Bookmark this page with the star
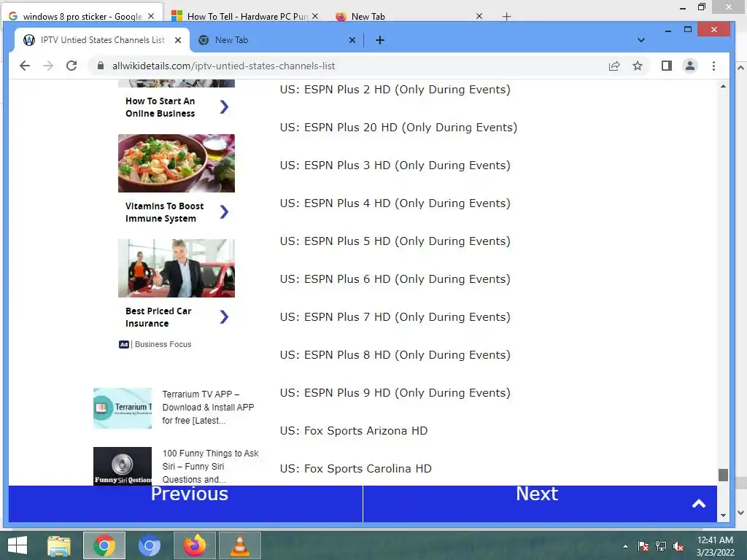747x560 pixels. [x=638, y=66]
